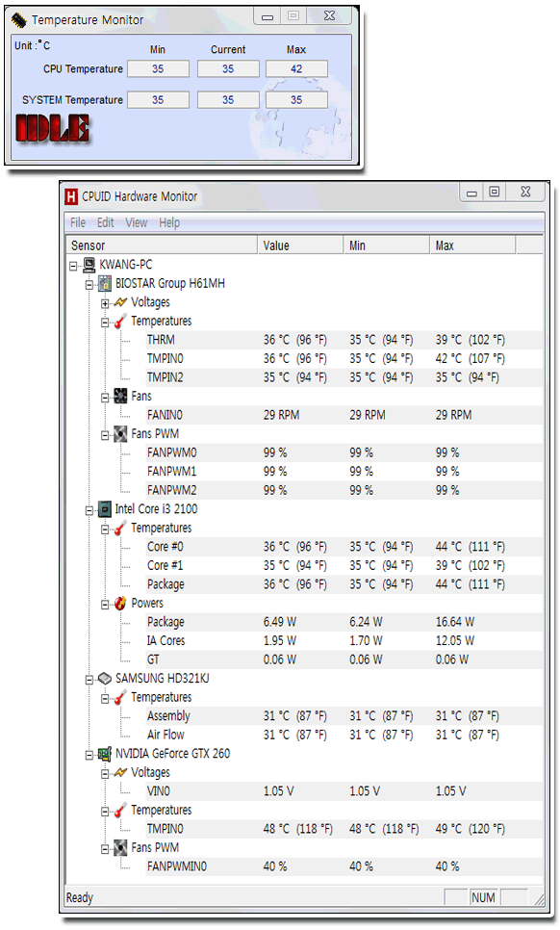Expand the BIOSTAR Voltages node
The image size is (560, 930).
[x=105, y=303]
